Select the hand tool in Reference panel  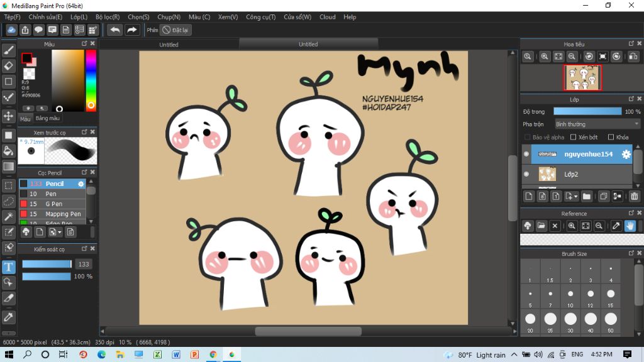pyautogui.click(x=630, y=226)
